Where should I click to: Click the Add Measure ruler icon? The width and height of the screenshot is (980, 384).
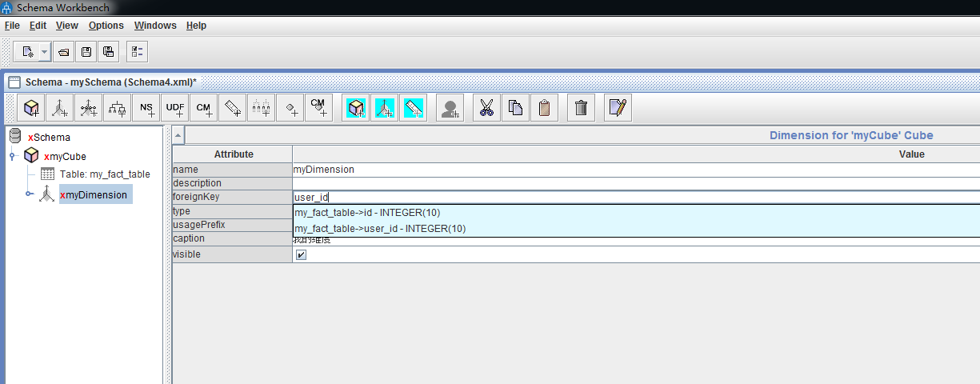point(233,107)
